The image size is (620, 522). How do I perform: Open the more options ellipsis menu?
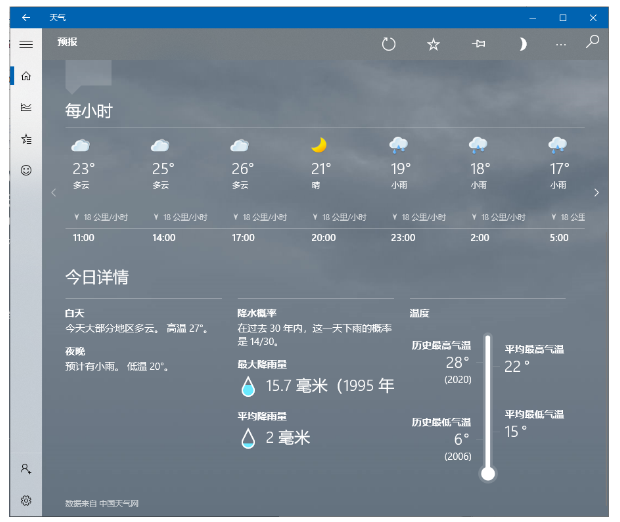tap(560, 44)
